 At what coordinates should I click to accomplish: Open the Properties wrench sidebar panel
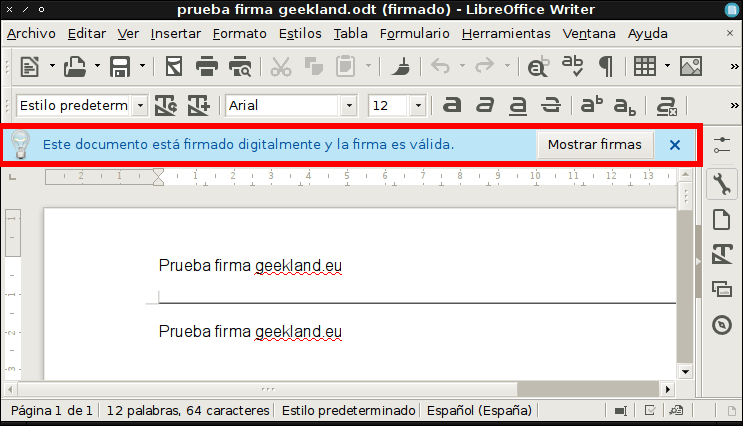(x=722, y=184)
